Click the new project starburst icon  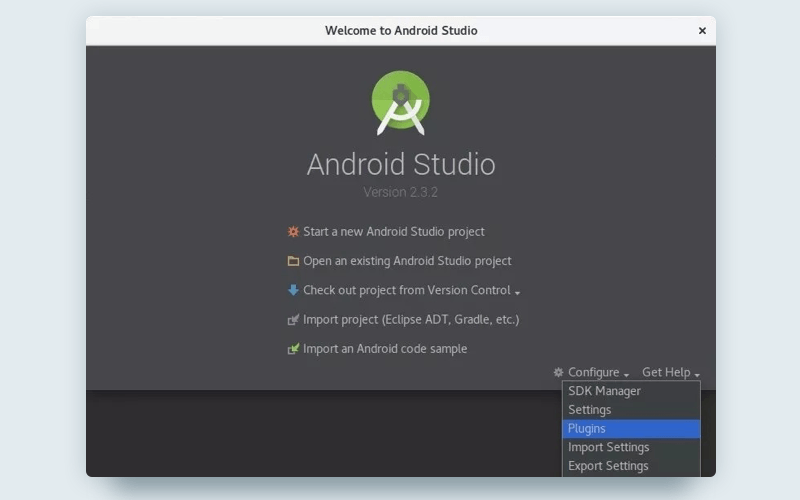click(x=293, y=232)
